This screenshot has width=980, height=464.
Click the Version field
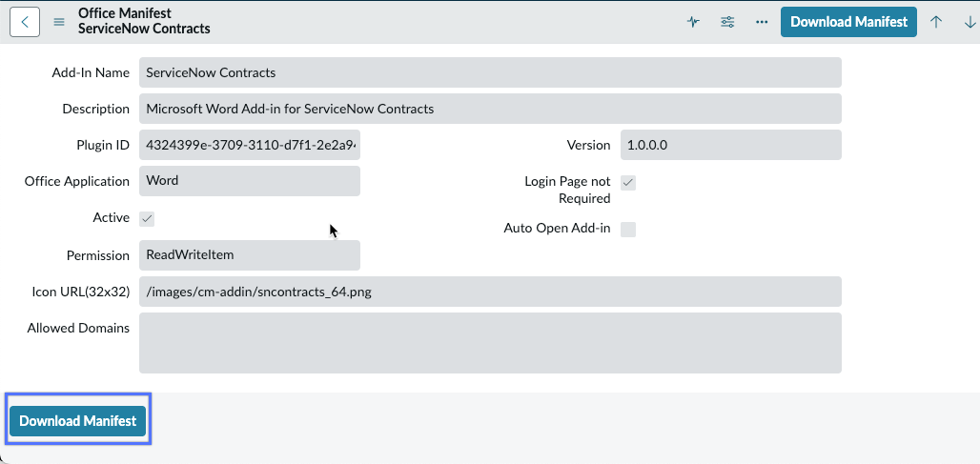click(x=730, y=145)
